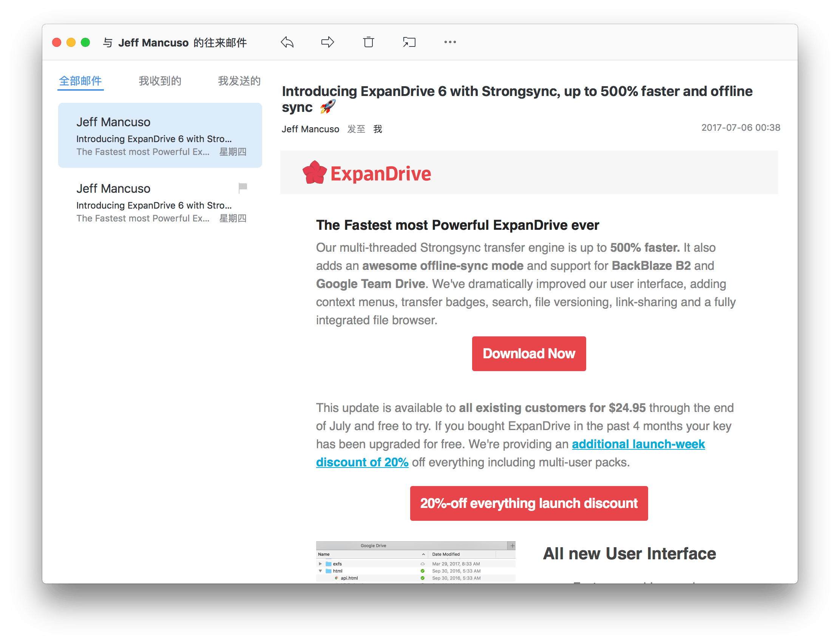Delete email with the trash icon
This screenshot has width=840, height=644.
pos(369,42)
